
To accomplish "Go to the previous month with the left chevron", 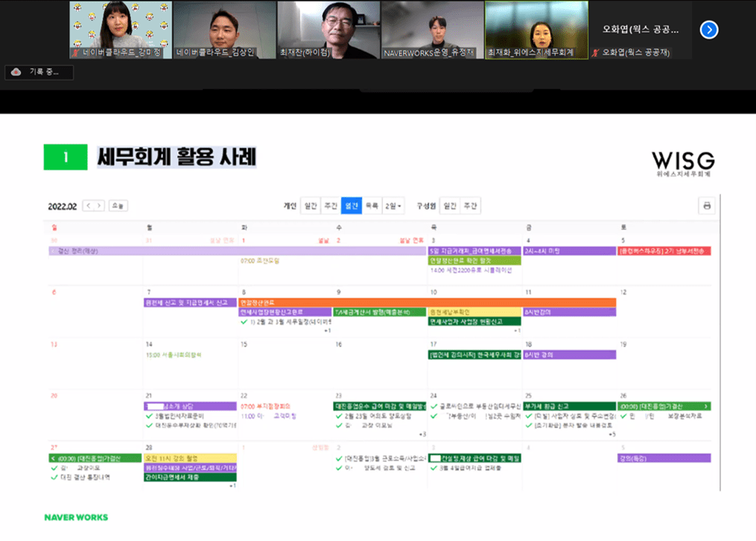I will coord(88,205).
